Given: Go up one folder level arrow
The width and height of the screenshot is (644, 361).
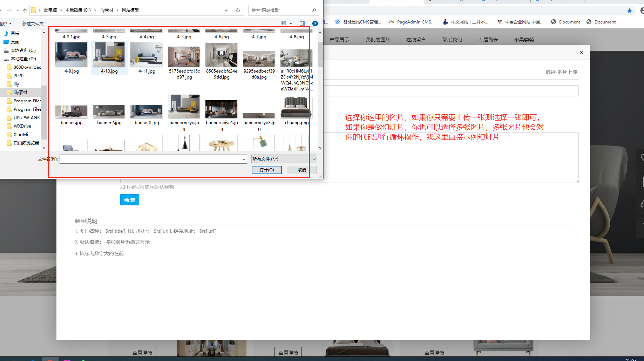Looking at the screenshot, I should point(25,10).
